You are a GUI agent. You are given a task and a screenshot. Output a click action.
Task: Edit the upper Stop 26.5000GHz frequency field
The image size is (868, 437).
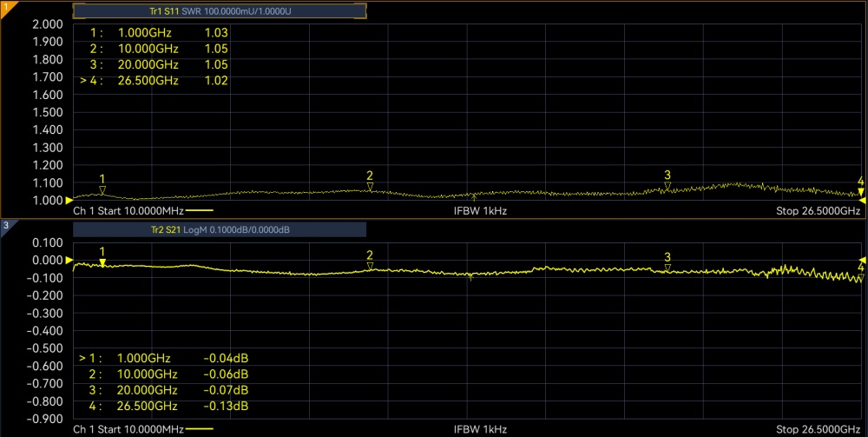(x=817, y=210)
